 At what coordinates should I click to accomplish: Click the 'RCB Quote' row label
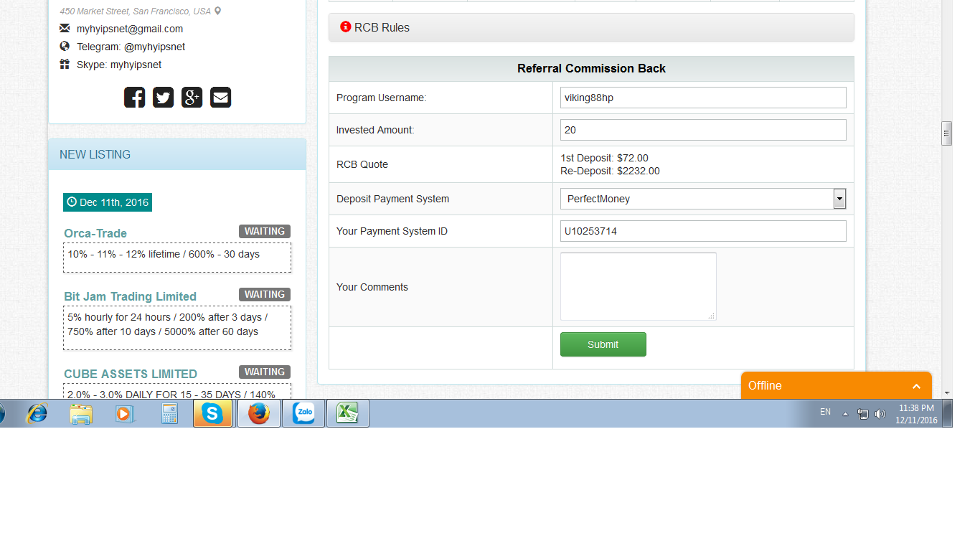point(362,164)
